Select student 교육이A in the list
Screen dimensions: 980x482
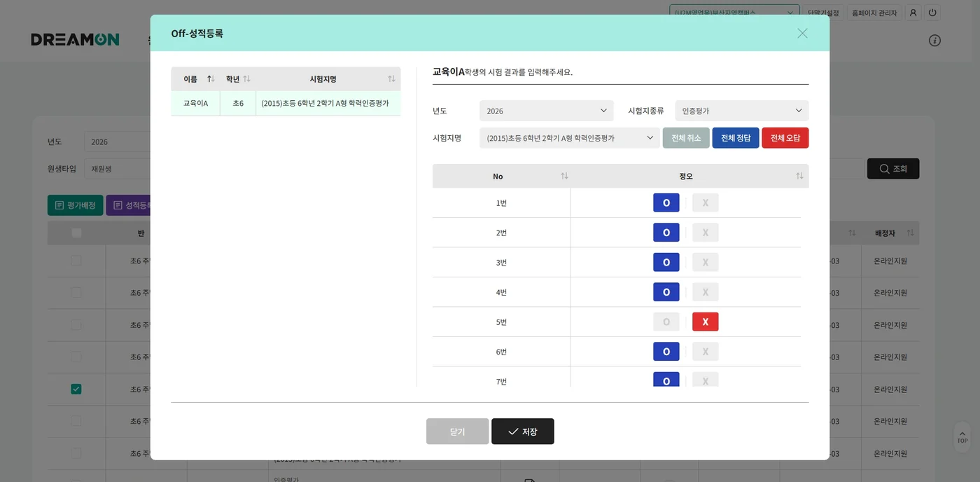pyautogui.click(x=195, y=103)
